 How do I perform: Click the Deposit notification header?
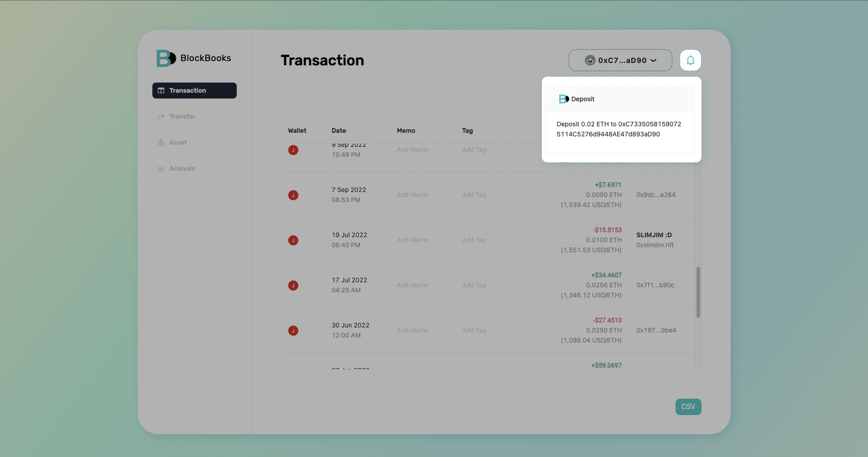point(620,99)
